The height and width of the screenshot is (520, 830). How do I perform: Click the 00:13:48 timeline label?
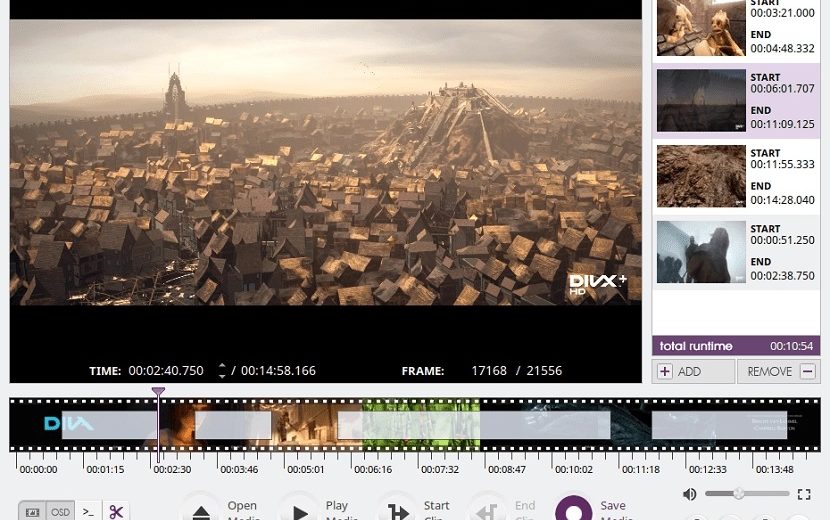774,469
